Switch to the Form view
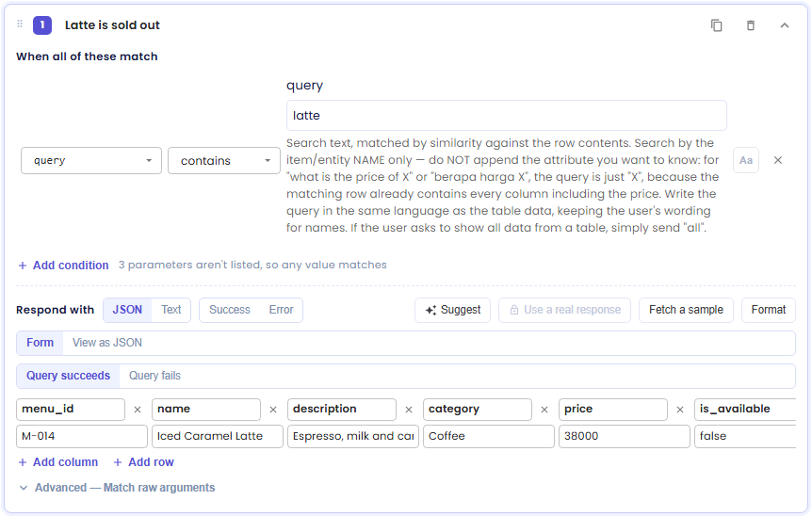Viewport: 812px width, 516px height. point(40,343)
